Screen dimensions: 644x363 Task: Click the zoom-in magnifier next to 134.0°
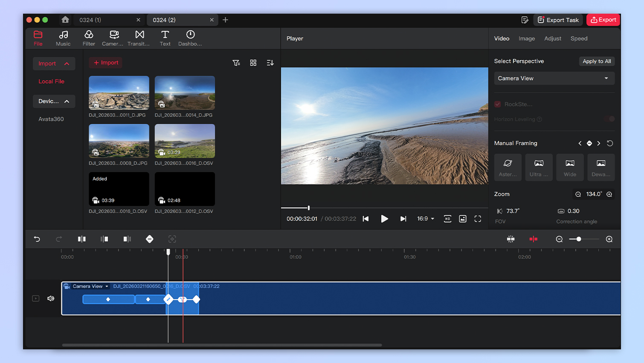click(x=609, y=194)
